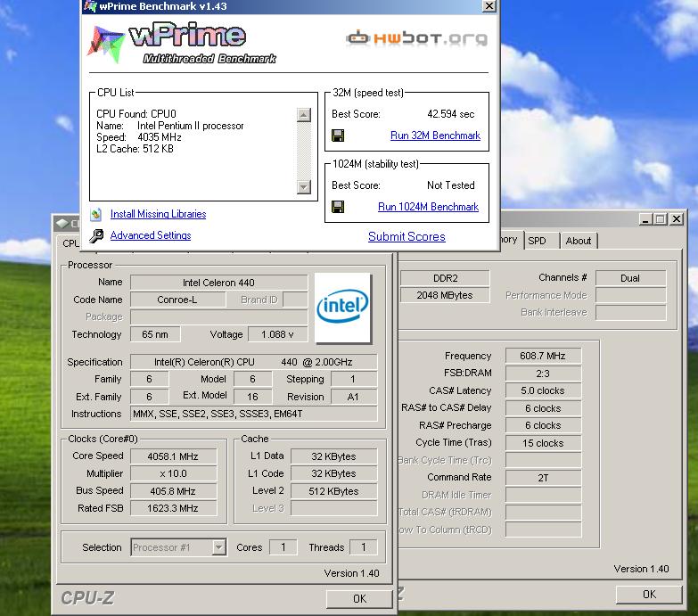Click the Conroe-L code name field

pos(177,300)
